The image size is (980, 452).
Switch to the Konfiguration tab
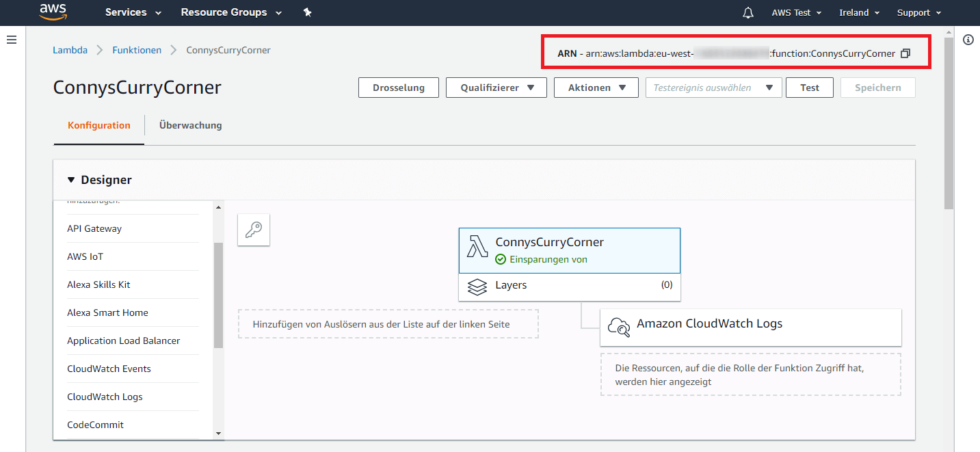tap(99, 125)
